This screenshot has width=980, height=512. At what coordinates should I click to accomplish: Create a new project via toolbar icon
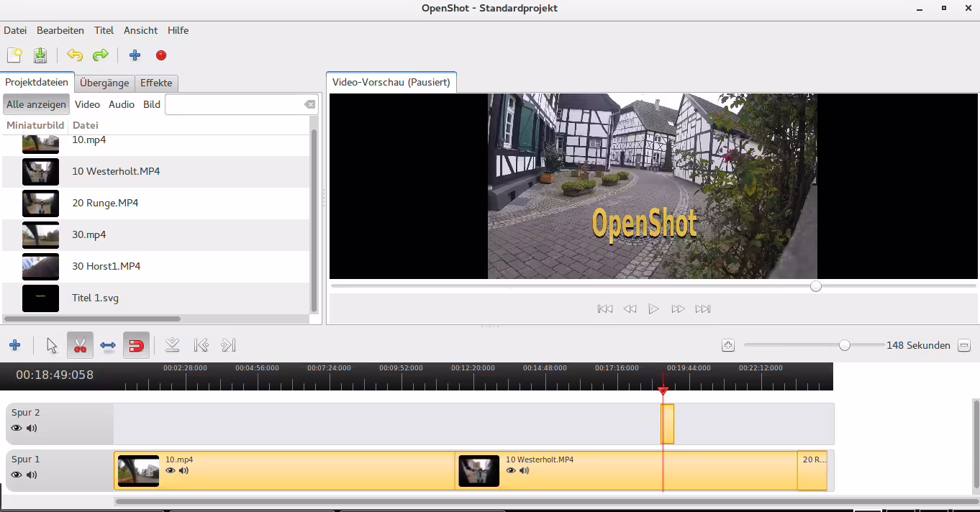[x=14, y=55]
